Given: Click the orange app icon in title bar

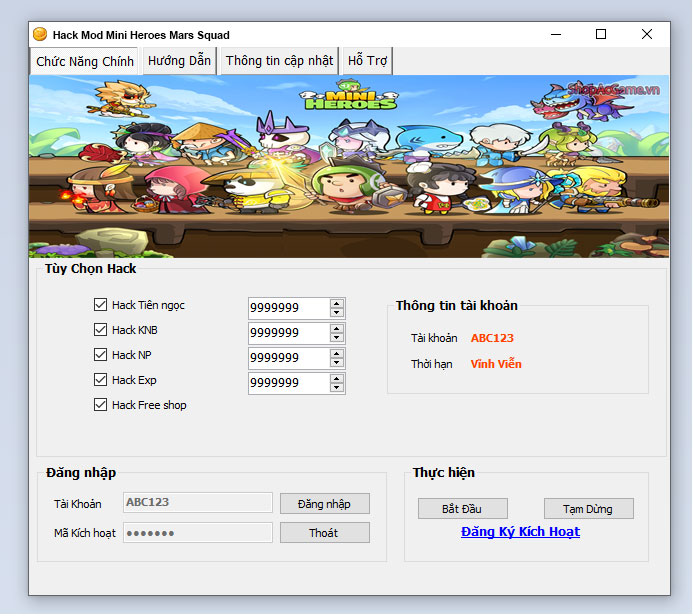Looking at the screenshot, I should (40, 34).
